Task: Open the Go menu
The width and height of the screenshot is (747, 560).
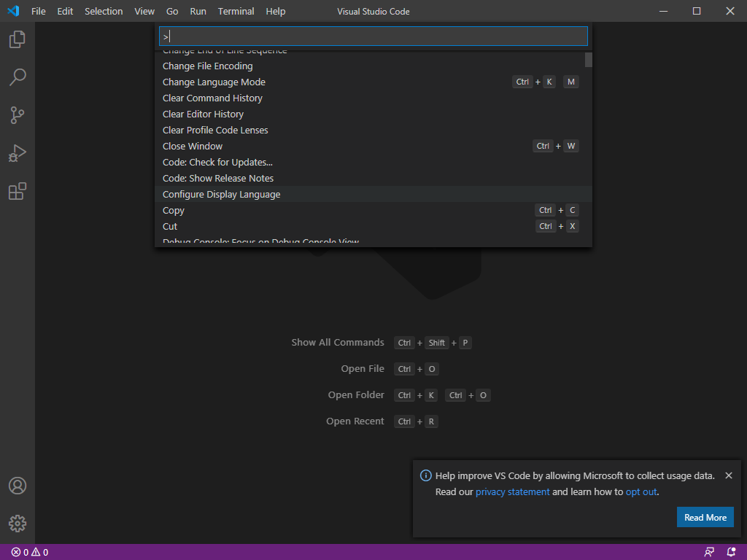Action: 172,11
